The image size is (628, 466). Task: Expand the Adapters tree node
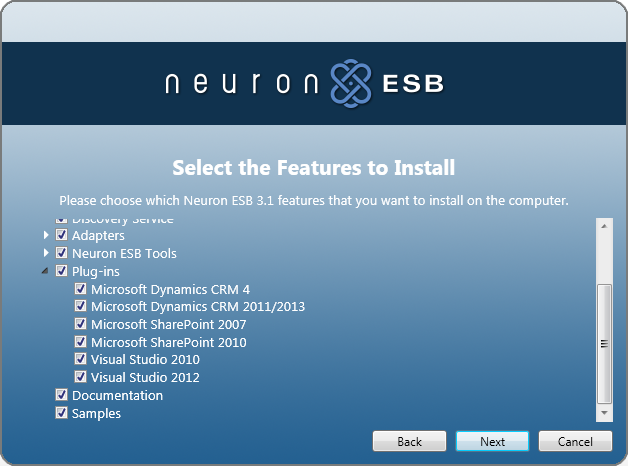click(x=46, y=235)
